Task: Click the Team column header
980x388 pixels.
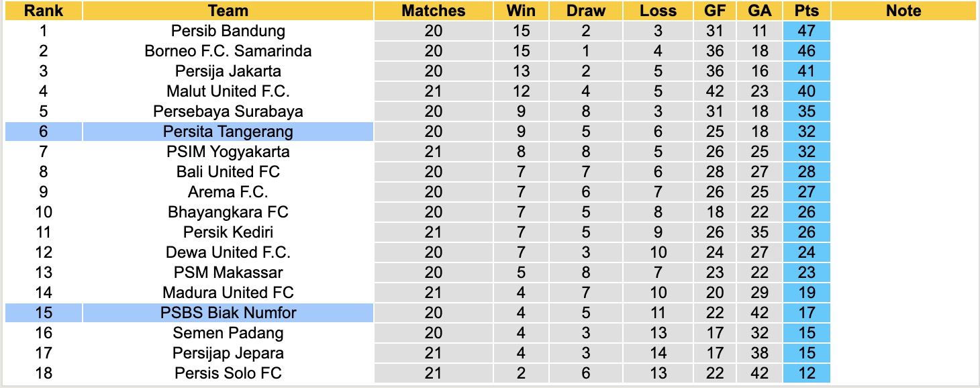Action: click(228, 11)
